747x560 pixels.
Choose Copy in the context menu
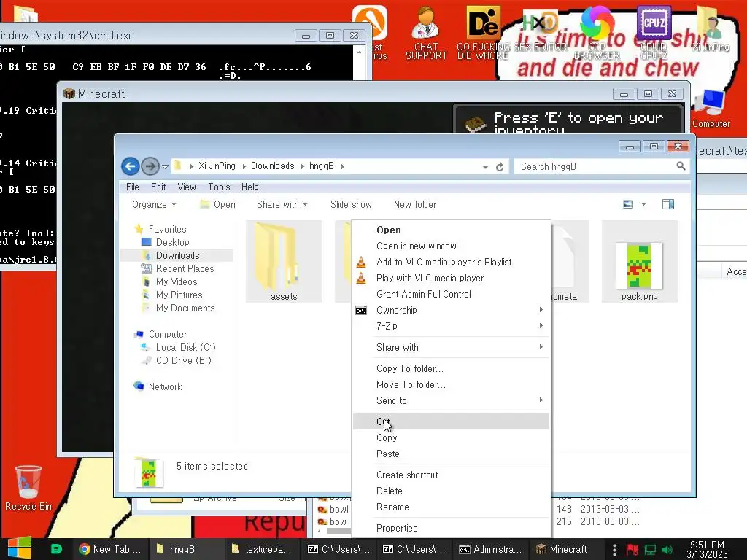pyautogui.click(x=451, y=438)
